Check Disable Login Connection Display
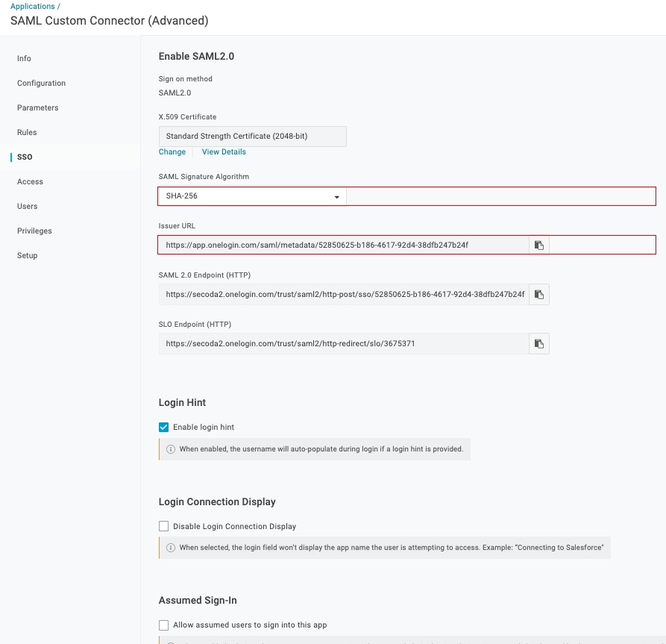 164,527
